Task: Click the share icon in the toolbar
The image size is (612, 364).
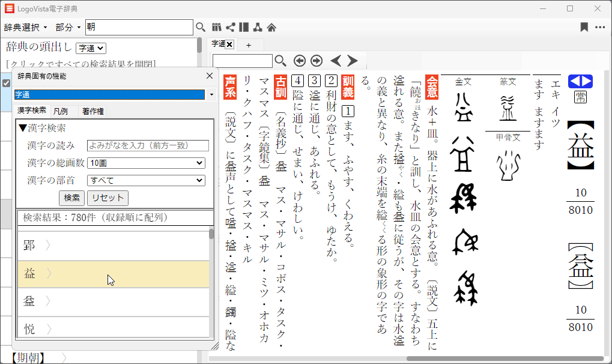Action: click(x=231, y=27)
